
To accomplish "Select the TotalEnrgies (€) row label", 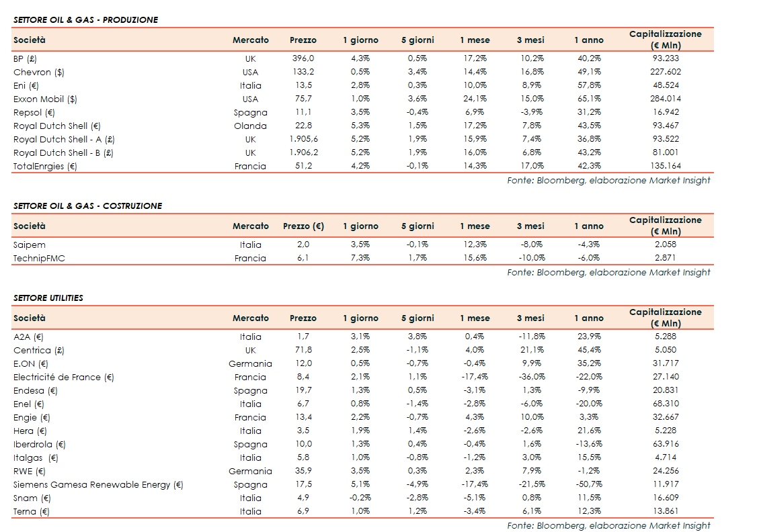I will (x=45, y=166).
